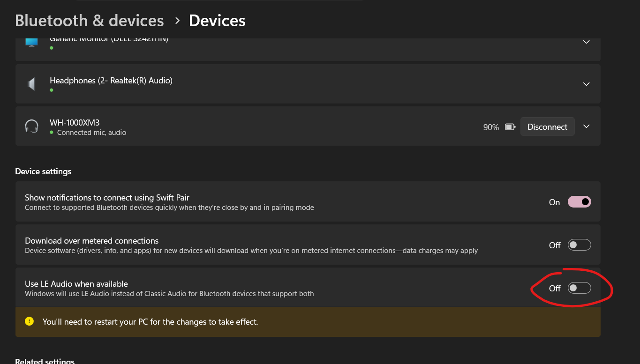Click the Headphones (2- Realtek(R) Audio) label
This screenshot has width=640, height=364.
coord(111,81)
